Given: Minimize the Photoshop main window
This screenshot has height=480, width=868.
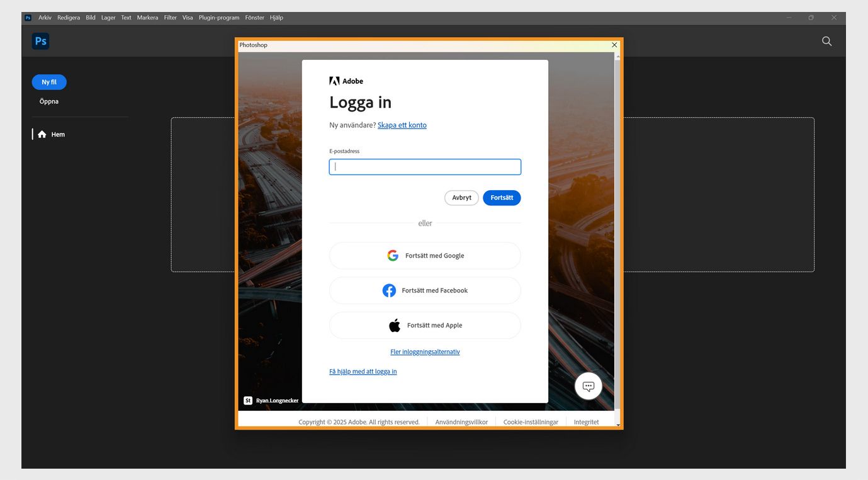Looking at the screenshot, I should (789, 18).
